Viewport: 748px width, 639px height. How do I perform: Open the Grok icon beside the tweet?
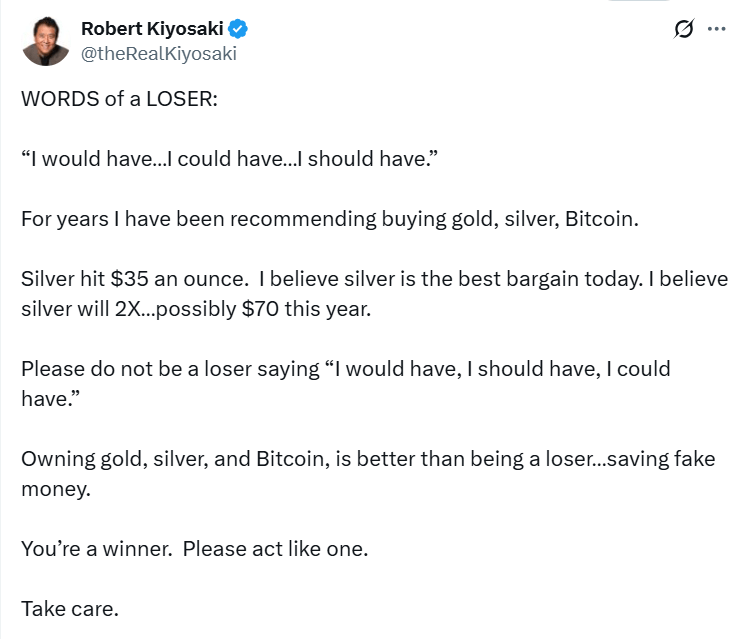(685, 29)
